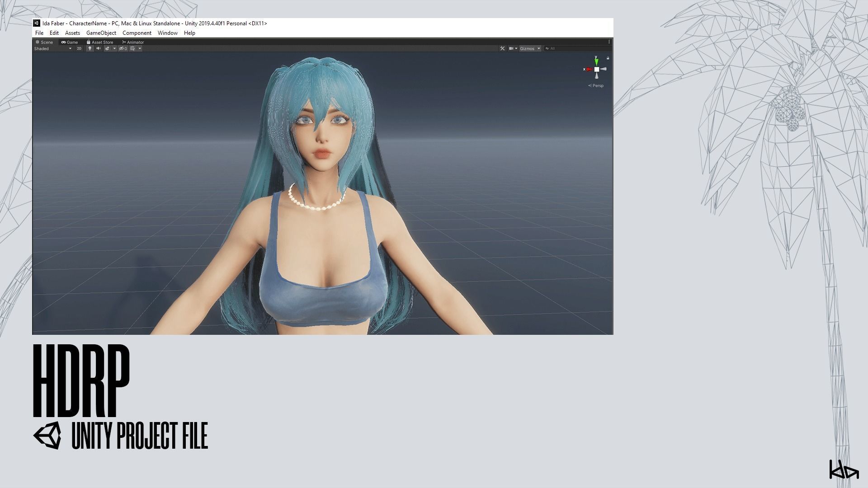
Task: Open the GameObject menu
Action: 101,33
